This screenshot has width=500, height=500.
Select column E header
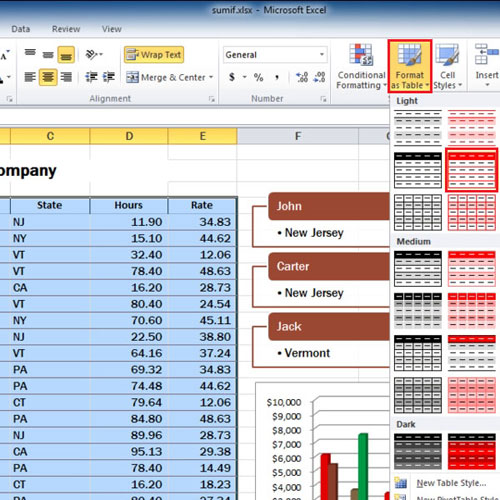202,136
